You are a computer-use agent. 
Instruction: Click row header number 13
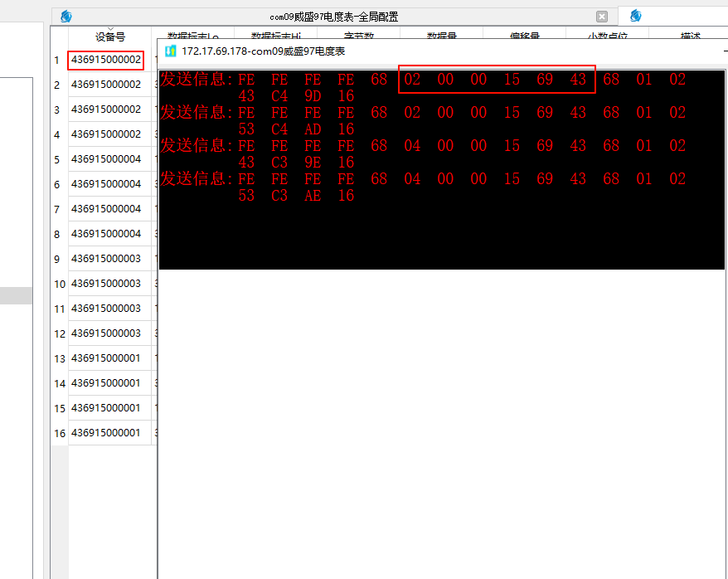(60, 359)
